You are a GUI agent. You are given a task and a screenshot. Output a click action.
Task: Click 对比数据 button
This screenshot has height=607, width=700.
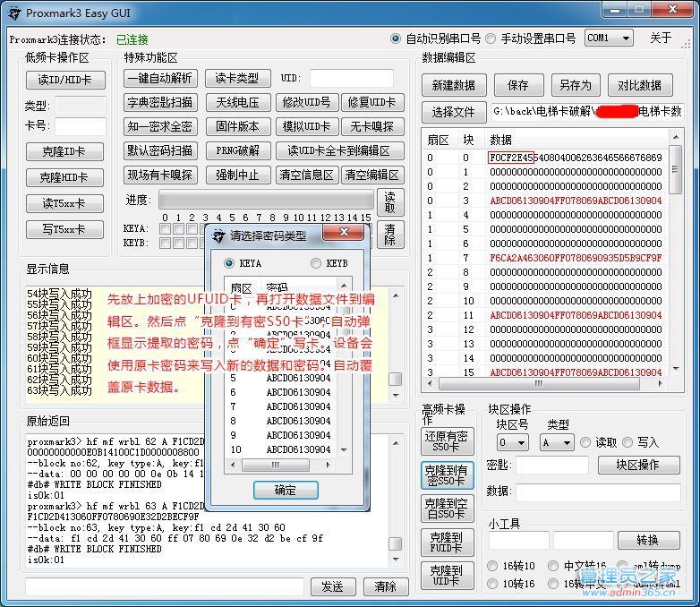(640, 85)
